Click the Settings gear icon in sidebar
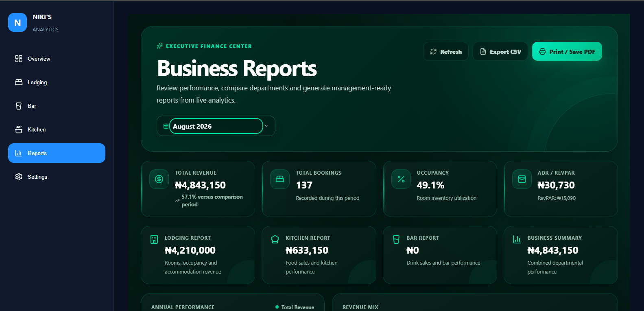The image size is (644, 311). click(19, 177)
